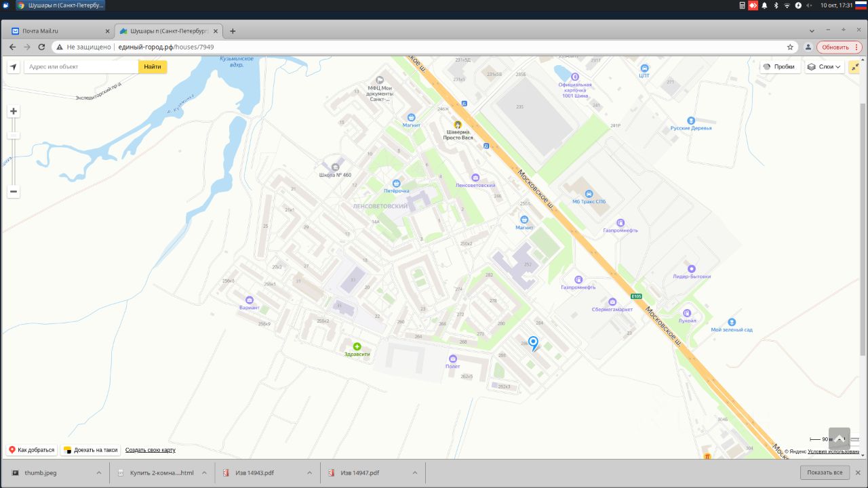The height and width of the screenshot is (488, 868).
Task: Switch to the Почта Mail.ru tab
Action: 59,30
